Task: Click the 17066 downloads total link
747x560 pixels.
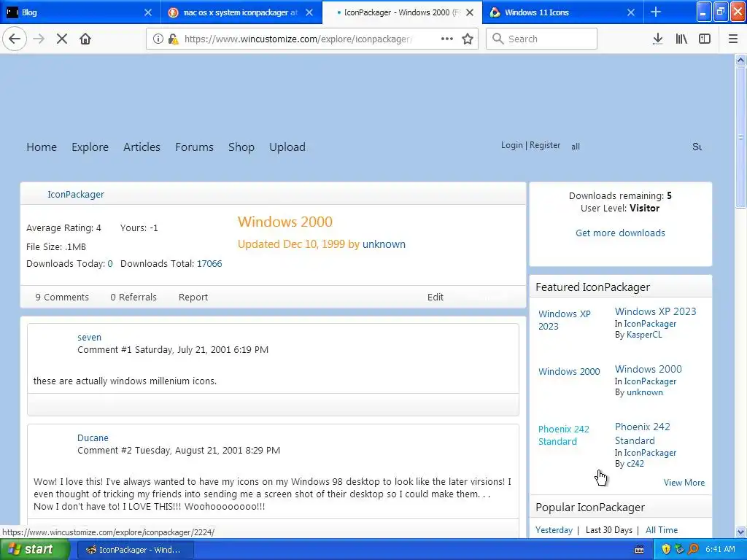Action: [209, 264]
